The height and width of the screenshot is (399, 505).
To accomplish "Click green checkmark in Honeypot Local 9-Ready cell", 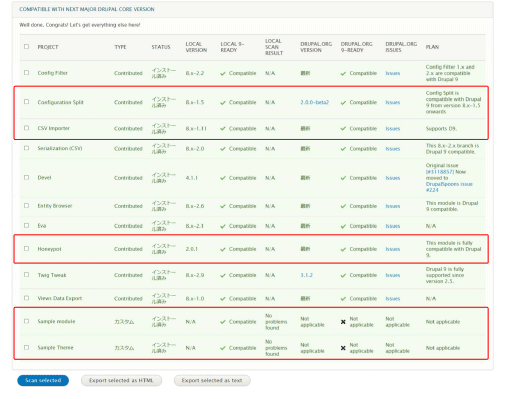I will click(223, 249).
